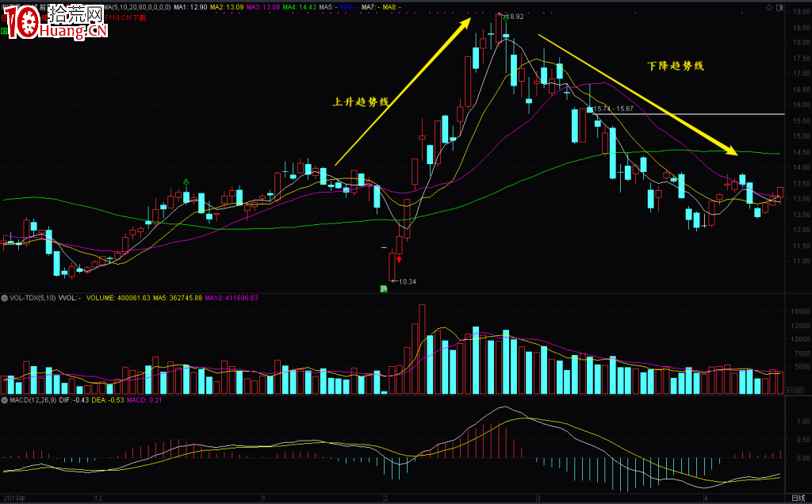812x504 pixels.
Task: Click the 15000 volume axis label
Action: tap(800, 311)
